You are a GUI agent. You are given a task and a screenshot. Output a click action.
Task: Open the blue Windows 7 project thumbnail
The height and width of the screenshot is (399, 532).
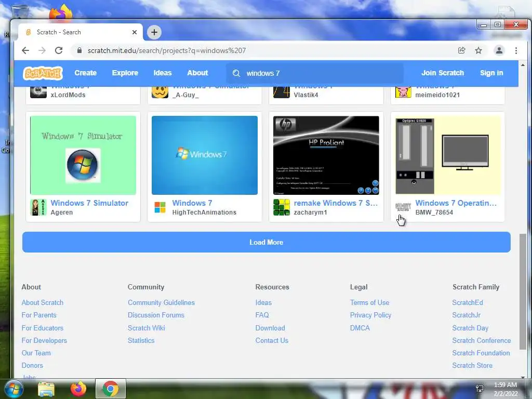coord(205,155)
